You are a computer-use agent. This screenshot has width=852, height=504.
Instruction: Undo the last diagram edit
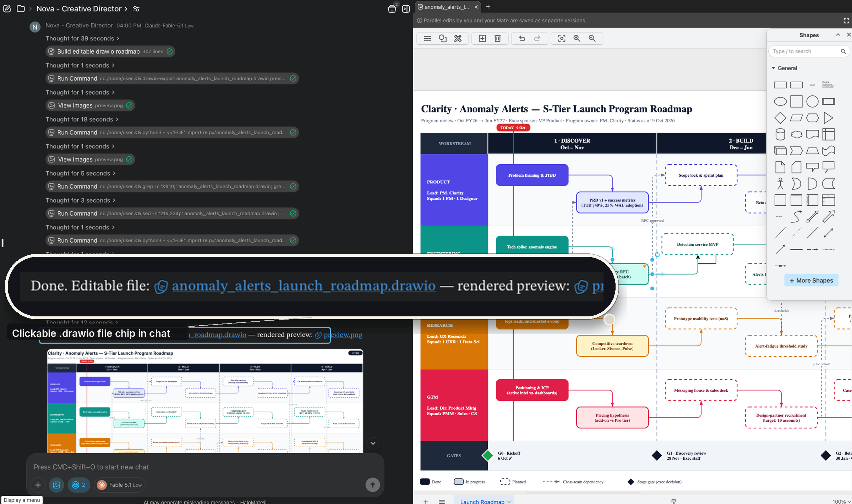(x=522, y=38)
